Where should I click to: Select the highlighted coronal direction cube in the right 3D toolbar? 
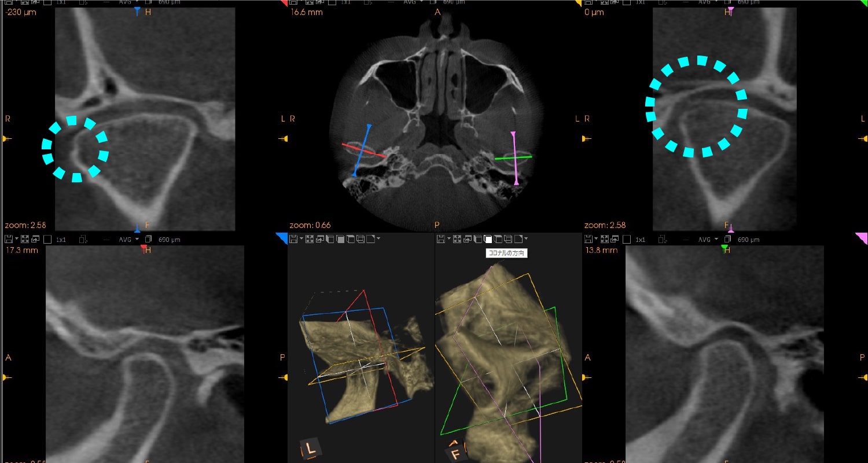point(488,239)
